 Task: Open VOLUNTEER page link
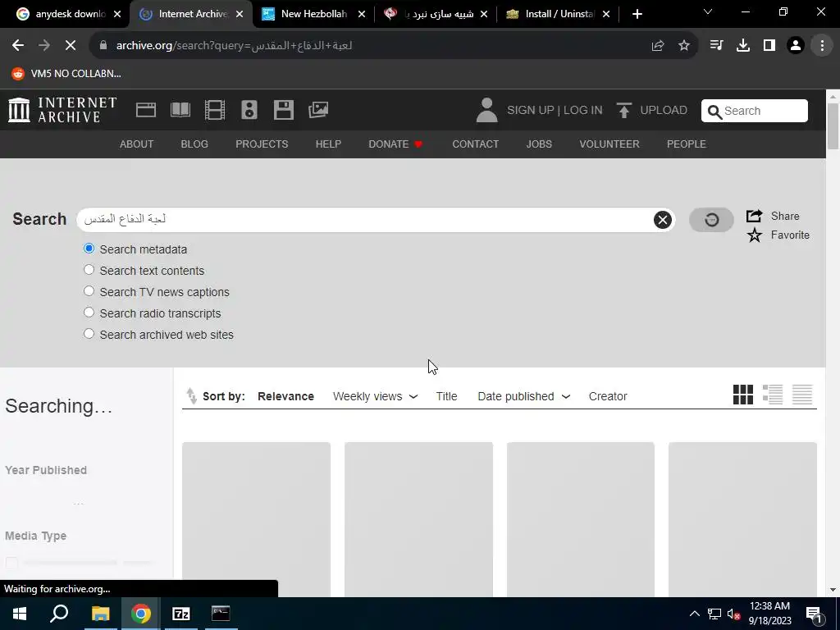coord(609,144)
